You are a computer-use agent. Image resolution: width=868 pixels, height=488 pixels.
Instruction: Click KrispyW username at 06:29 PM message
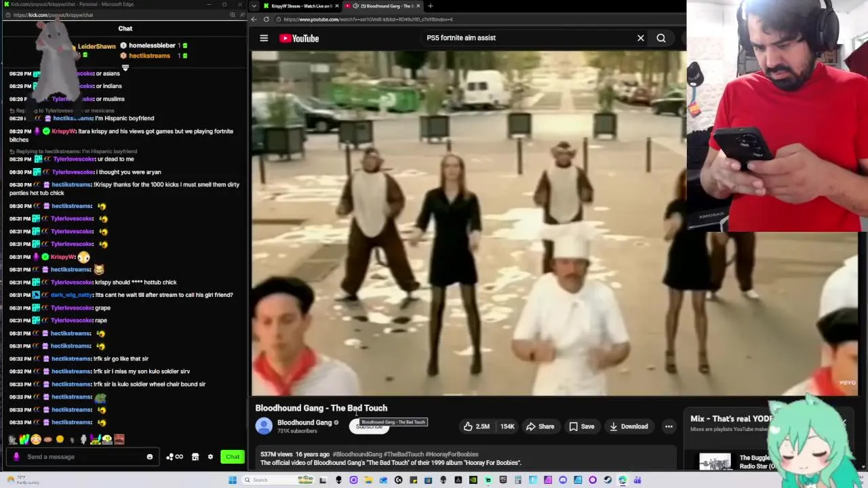tap(64, 131)
